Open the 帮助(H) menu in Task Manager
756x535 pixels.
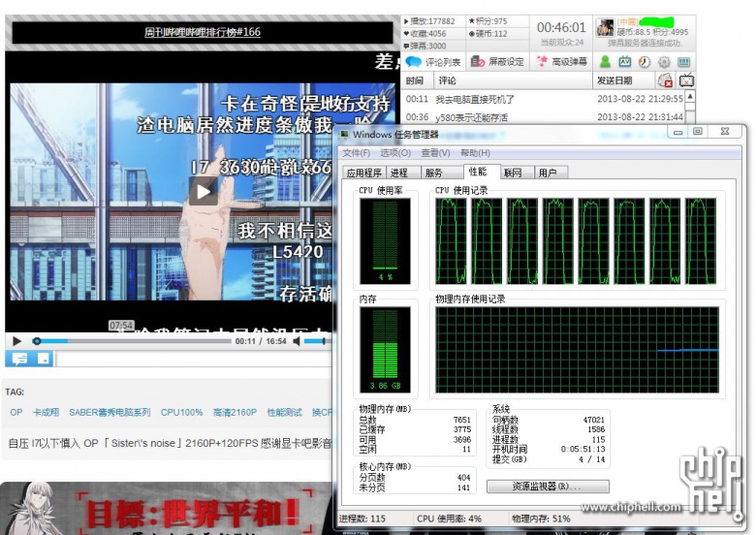click(x=475, y=153)
